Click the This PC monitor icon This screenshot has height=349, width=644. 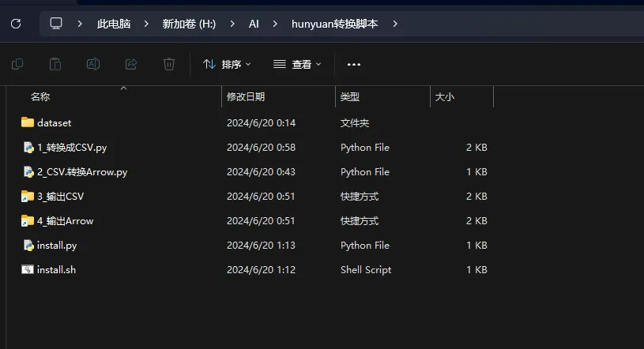coord(56,24)
